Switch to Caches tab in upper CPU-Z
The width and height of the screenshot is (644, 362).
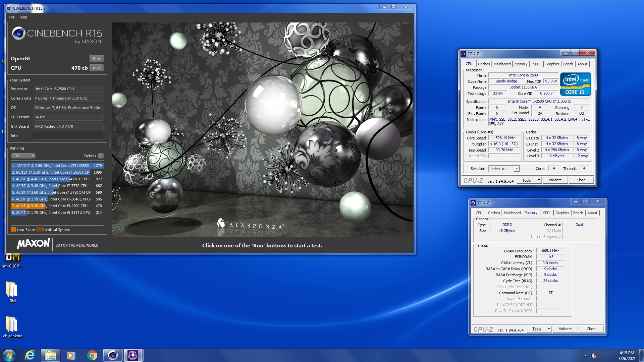pos(484,64)
